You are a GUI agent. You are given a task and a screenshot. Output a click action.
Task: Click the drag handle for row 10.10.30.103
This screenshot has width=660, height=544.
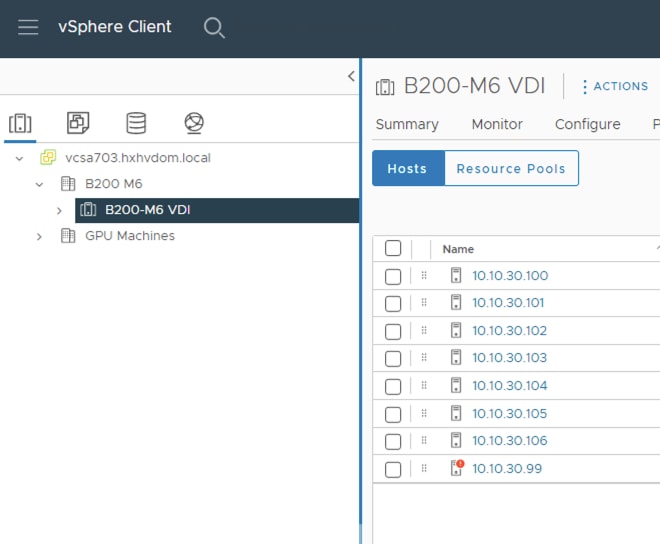[424, 357]
